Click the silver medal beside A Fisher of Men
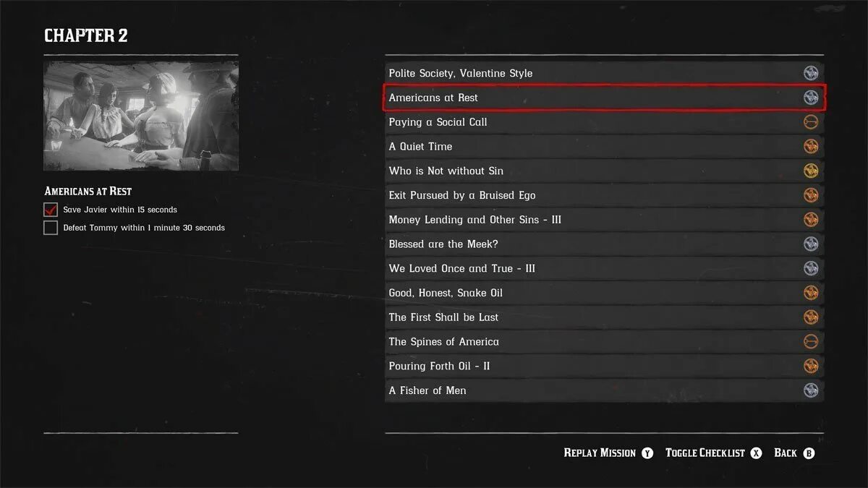This screenshot has height=488, width=868. (x=811, y=390)
